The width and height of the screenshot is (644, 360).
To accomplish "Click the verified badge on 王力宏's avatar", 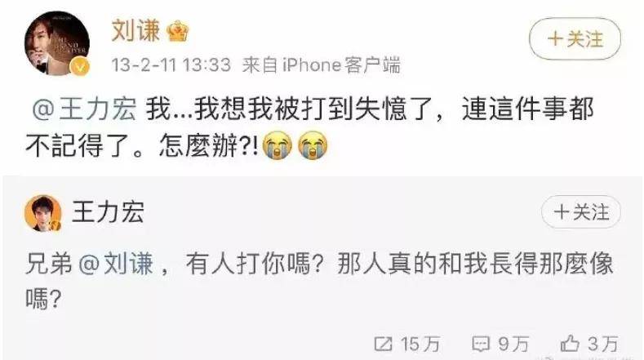I will click(56, 225).
